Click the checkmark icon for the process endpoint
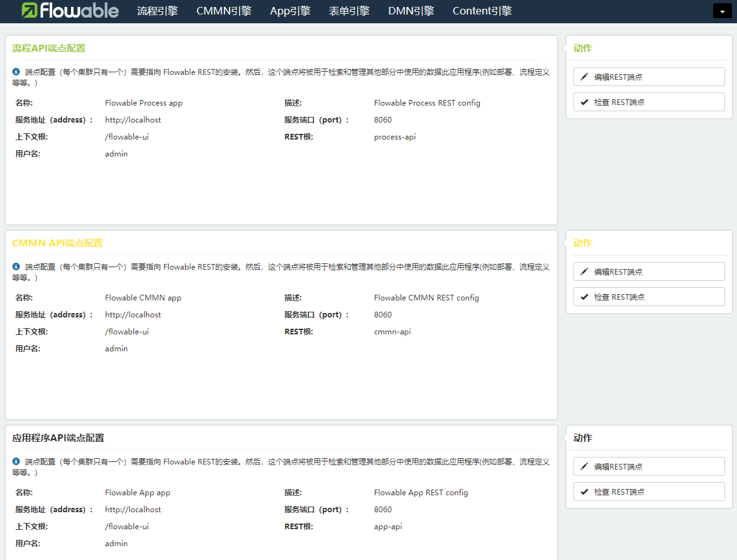Viewport: 737px width, 560px height. pyautogui.click(x=584, y=102)
